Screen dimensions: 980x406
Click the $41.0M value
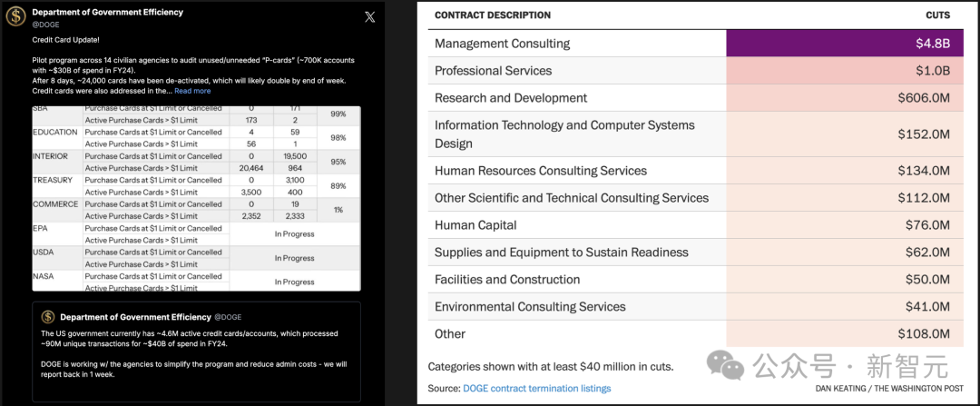coord(927,306)
